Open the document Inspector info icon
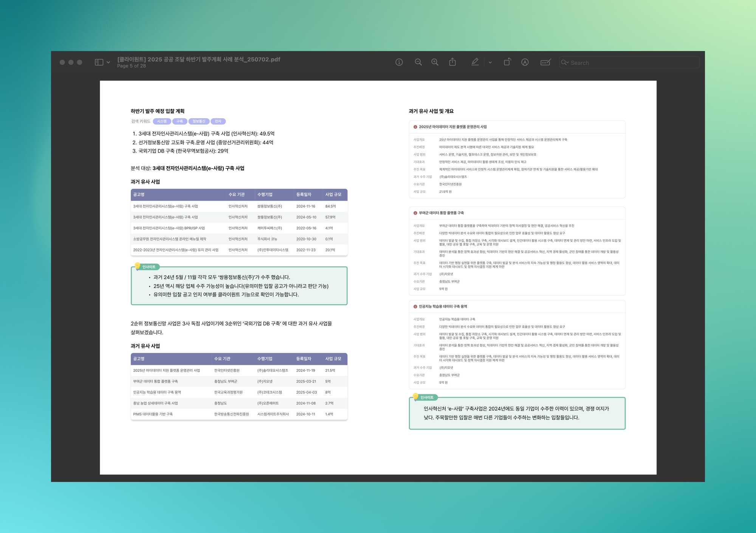756x533 pixels. coord(399,62)
